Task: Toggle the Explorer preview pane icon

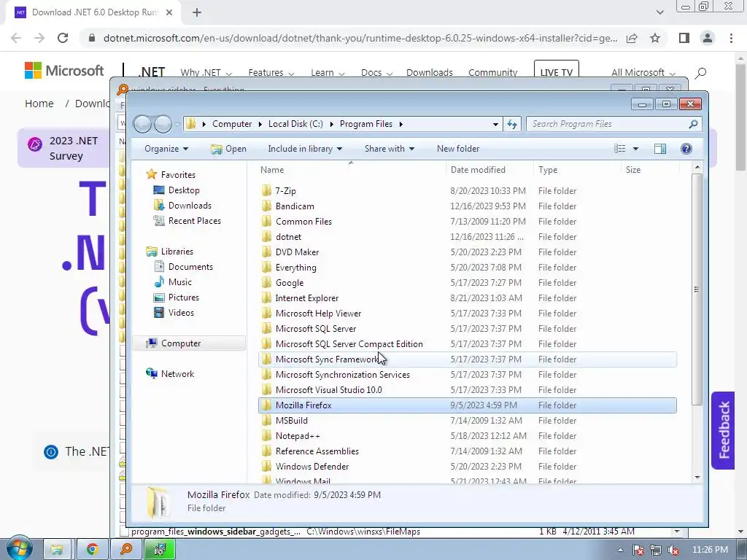Action: (659, 149)
